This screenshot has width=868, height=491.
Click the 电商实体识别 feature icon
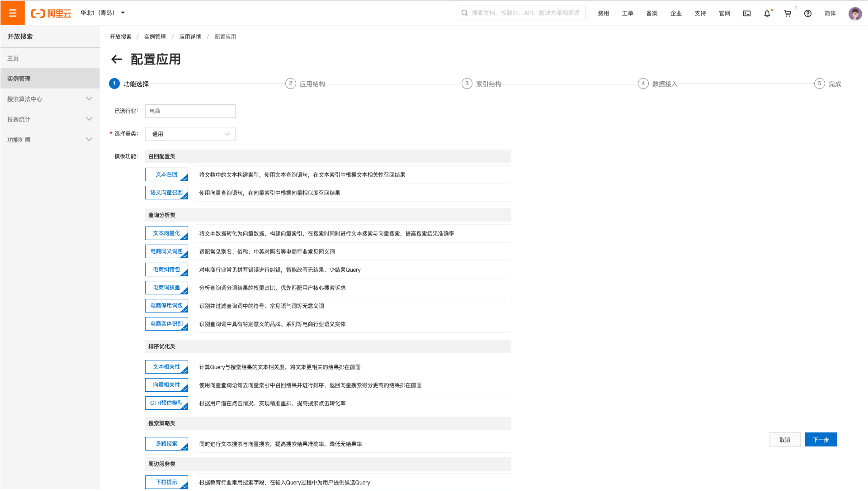tap(167, 324)
